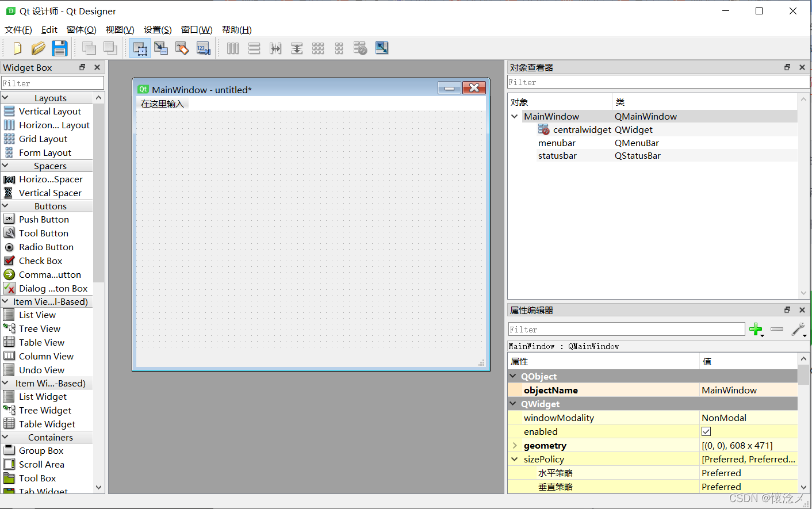Expand the geometry property

click(515, 445)
